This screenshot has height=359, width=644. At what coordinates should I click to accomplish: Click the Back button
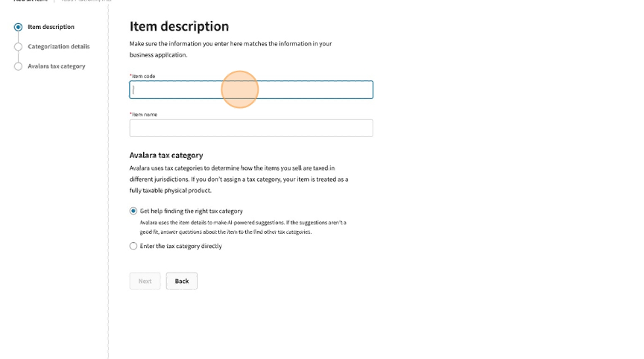182,281
